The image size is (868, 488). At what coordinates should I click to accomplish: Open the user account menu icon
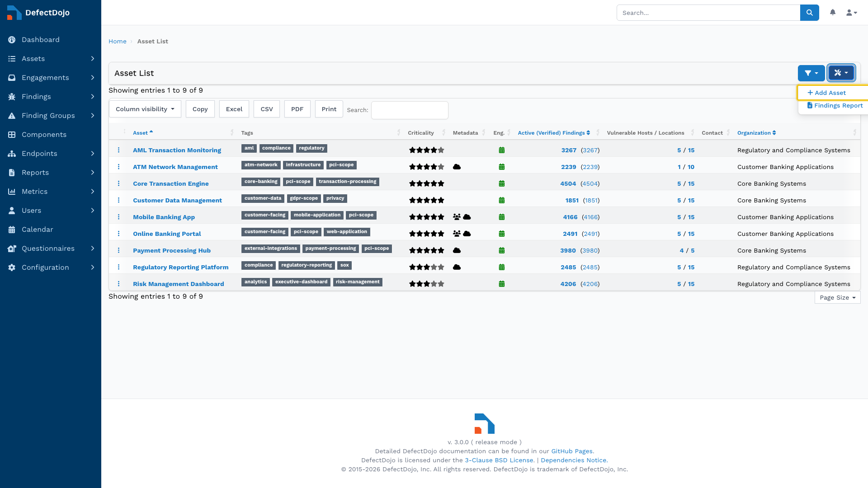point(852,13)
